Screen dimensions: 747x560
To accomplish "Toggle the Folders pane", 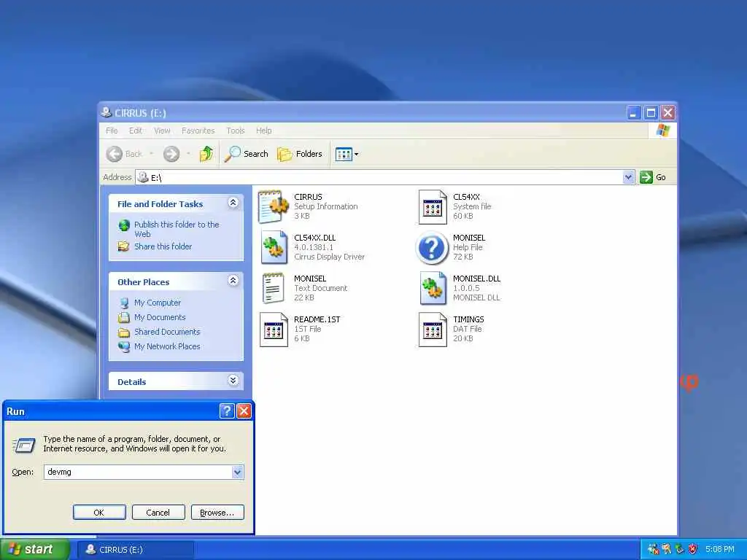I will pyautogui.click(x=300, y=154).
